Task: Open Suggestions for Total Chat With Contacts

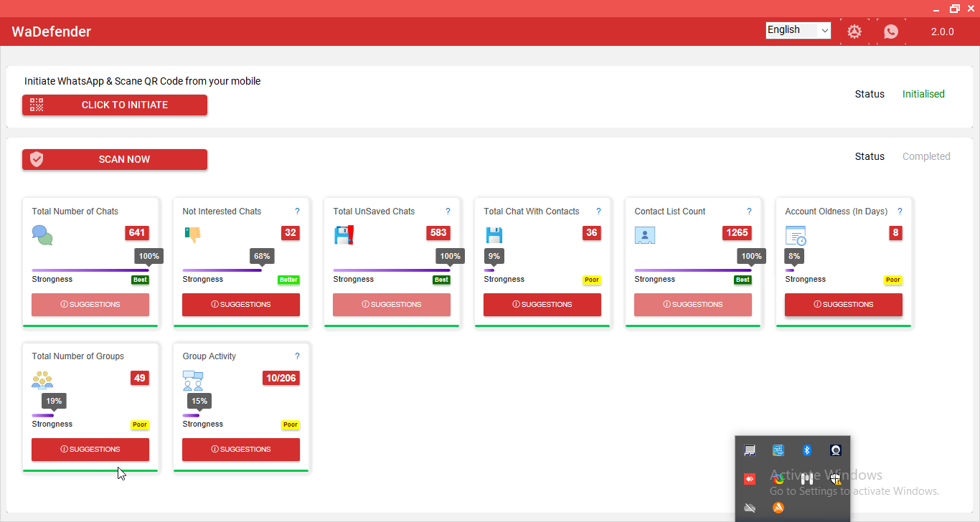Action: click(x=542, y=305)
